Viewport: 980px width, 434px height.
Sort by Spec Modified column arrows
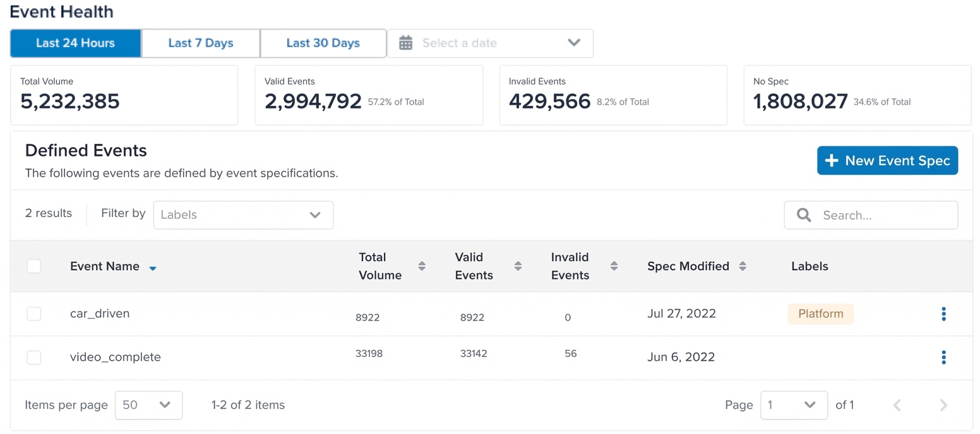(743, 266)
